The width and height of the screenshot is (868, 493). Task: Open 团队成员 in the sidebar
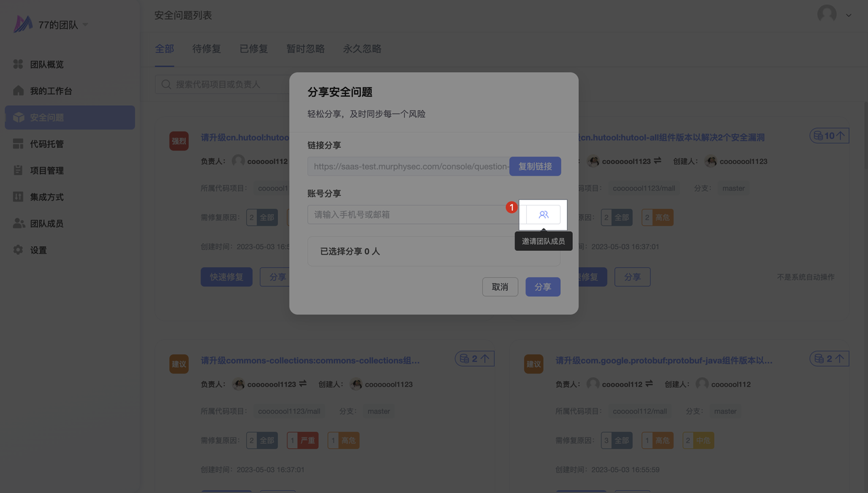coord(46,223)
